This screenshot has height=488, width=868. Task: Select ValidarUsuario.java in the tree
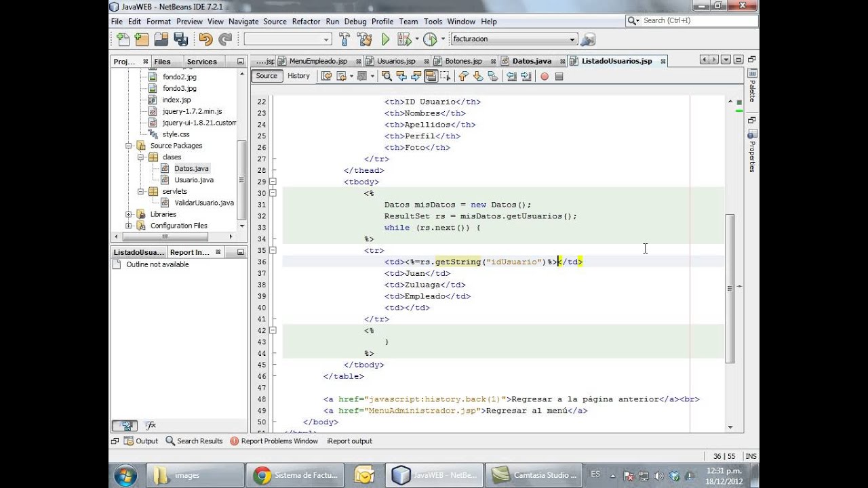pyautogui.click(x=204, y=203)
